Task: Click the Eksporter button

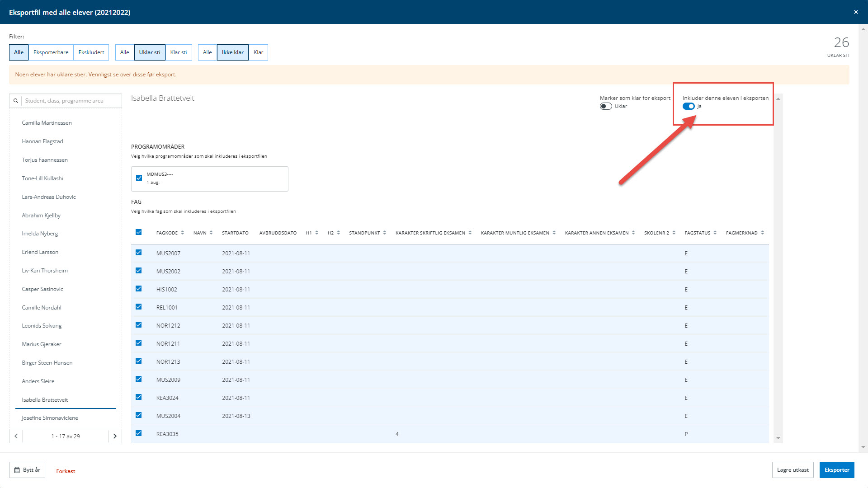Action: tap(837, 470)
